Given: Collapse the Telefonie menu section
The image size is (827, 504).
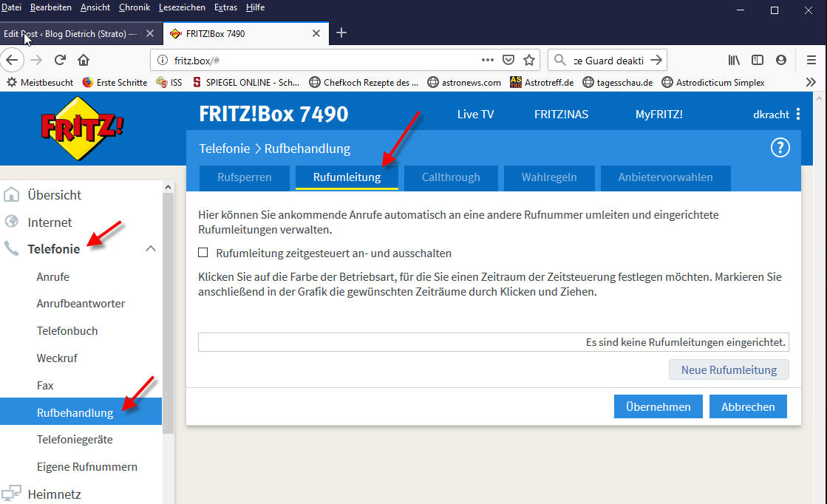Looking at the screenshot, I should [151, 249].
